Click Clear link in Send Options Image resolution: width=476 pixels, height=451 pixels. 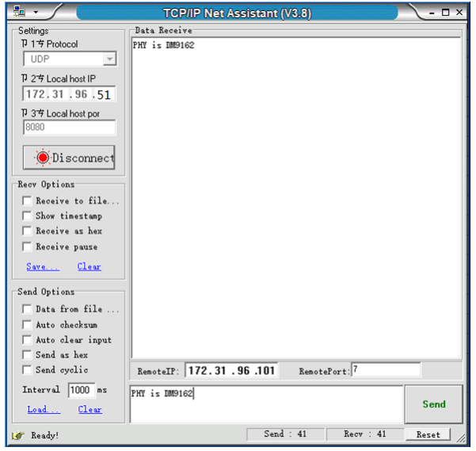tap(89, 410)
